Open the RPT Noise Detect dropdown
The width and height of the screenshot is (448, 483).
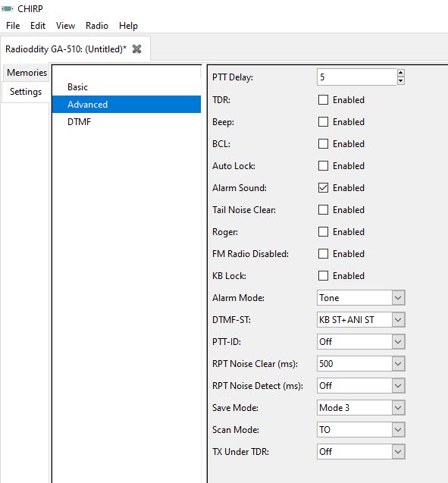361,386
